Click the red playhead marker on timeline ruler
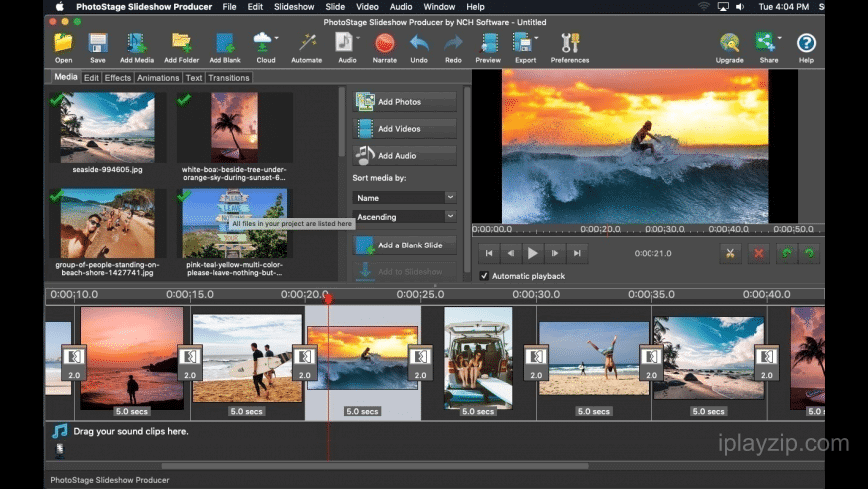The width and height of the screenshot is (868, 489). point(328,299)
